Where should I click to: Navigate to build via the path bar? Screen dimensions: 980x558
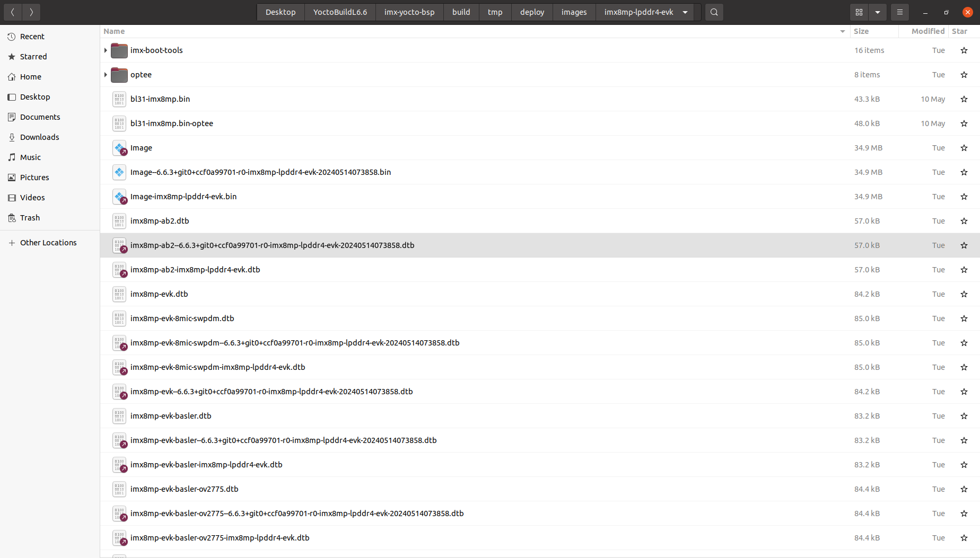tap(461, 12)
